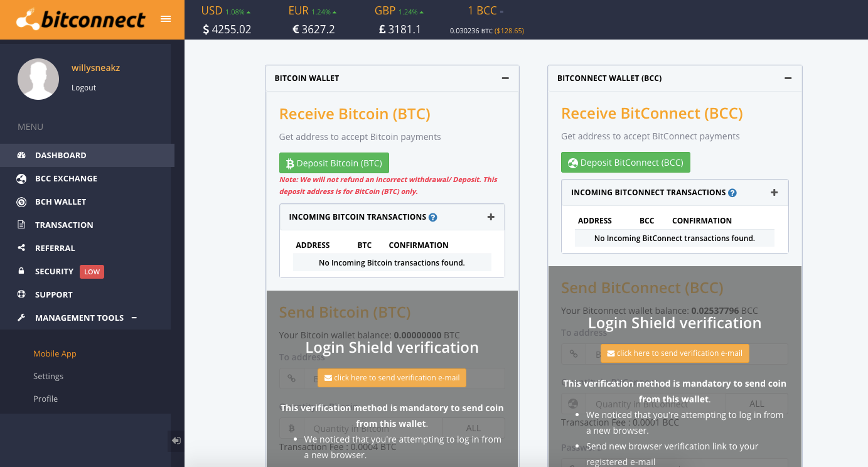Expand the Incoming Bitcoin Transactions section
The height and width of the screenshot is (467, 868).
pos(491,217)
